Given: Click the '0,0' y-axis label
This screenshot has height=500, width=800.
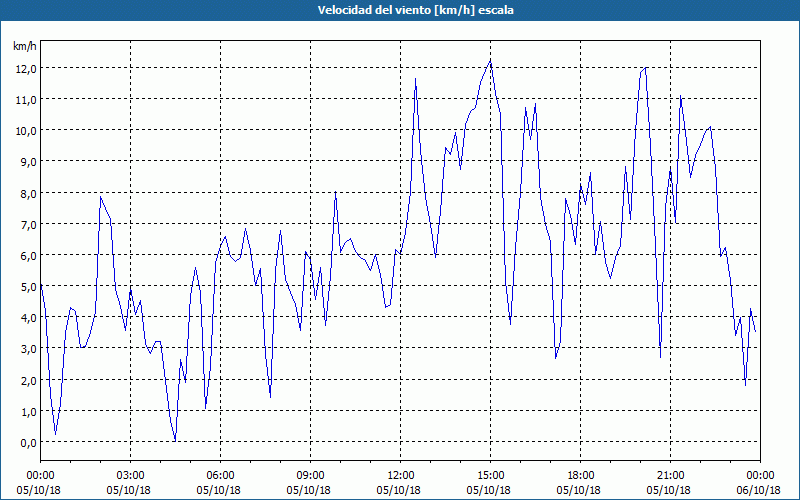Looking at the screenshot, I should point(30,443).
